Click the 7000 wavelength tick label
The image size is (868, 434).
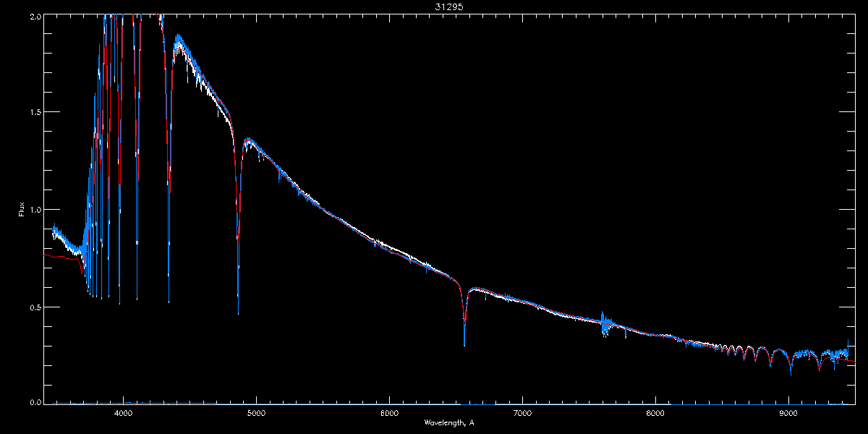pos(522,413)
